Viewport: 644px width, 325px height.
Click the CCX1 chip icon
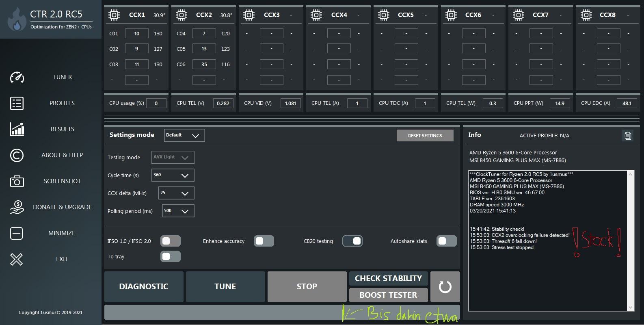[114, 15]
